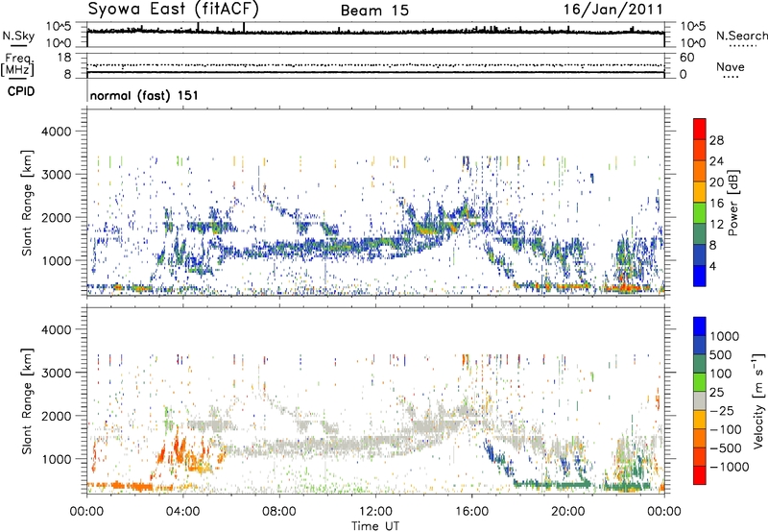Select the "60" Nave axis value
Image resolution: width=768 pixels, height=532 pixels.
(x=687, y=58)
